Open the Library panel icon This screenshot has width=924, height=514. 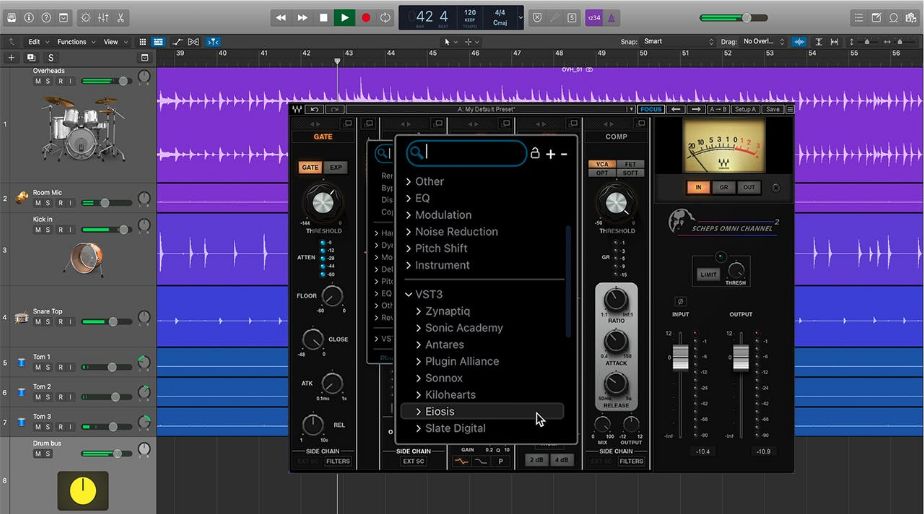[11, 18]
